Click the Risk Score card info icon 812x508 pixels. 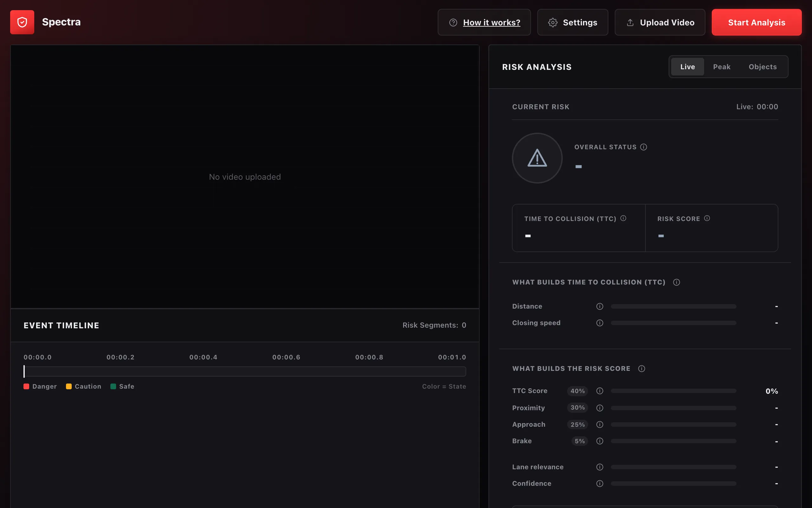[707, 218]
